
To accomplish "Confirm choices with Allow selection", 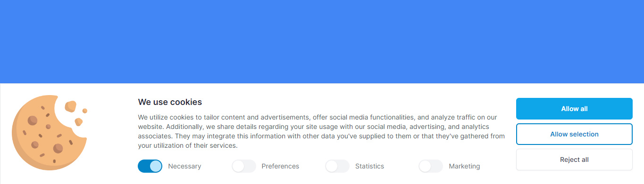I will pos(574,134).
